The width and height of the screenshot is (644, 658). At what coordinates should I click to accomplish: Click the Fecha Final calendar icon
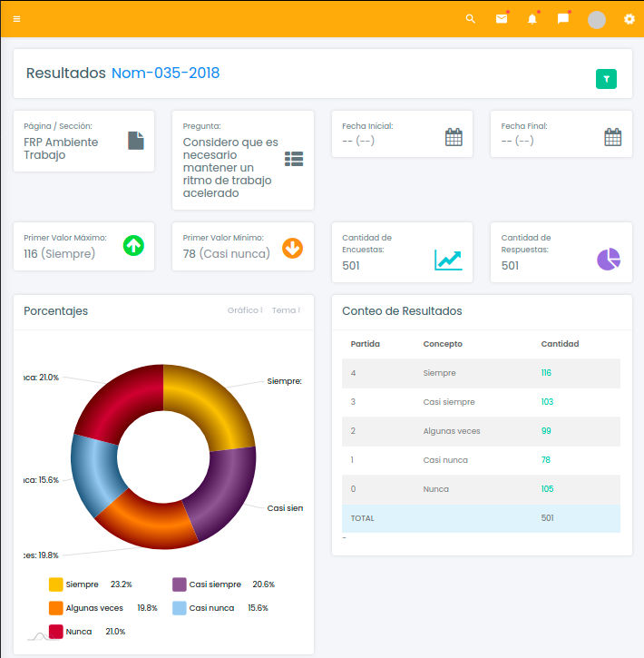(613, 137)
